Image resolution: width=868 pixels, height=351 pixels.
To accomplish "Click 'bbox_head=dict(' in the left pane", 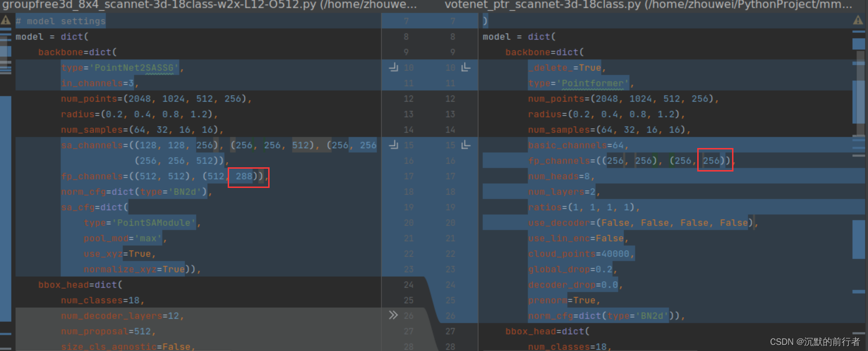I will click(80, 285).
